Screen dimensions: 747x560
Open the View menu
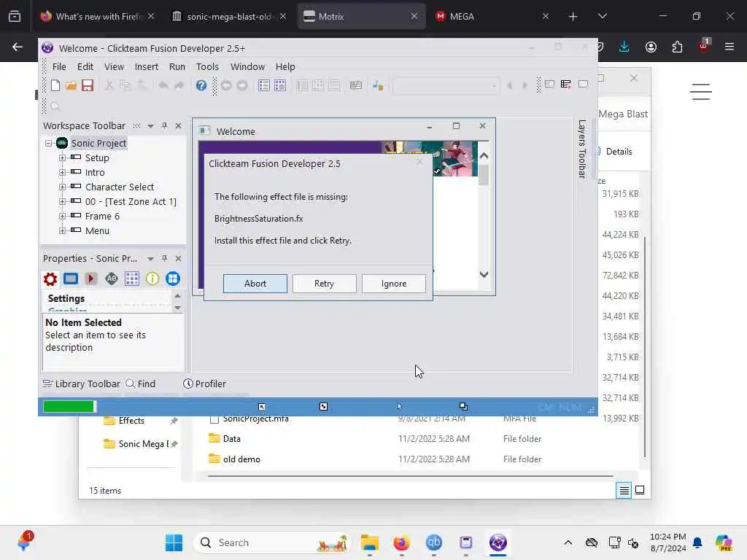click(x=114, y=66)
